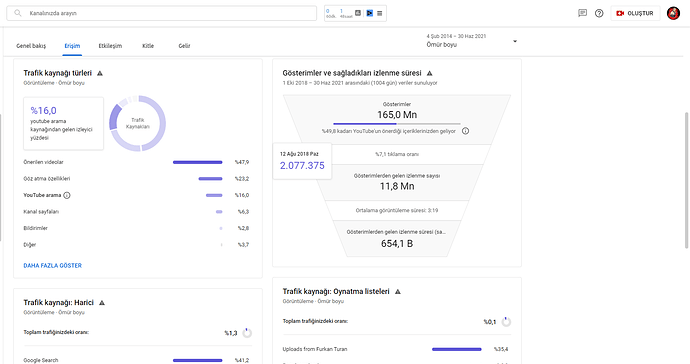This screenshot has width=690, height=364.
Task: Open the account avatar menu
Action: tap(673, 13)
